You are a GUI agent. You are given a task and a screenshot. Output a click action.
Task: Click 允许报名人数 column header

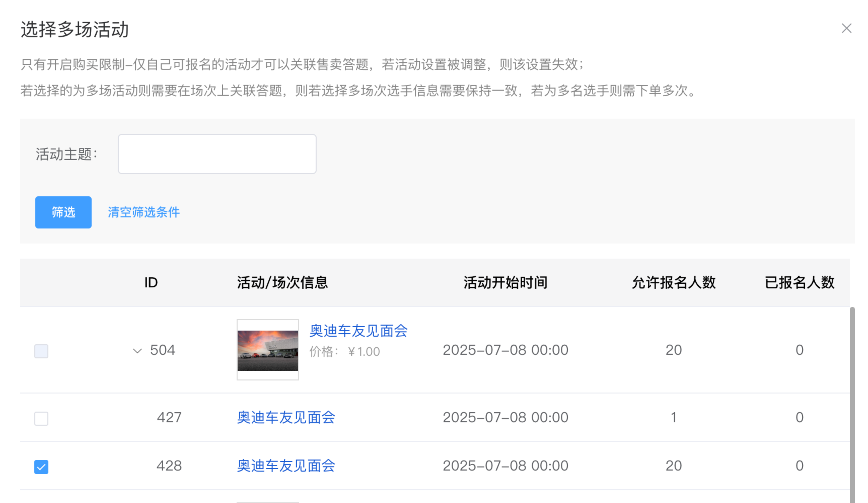click(x=674, y=282)
